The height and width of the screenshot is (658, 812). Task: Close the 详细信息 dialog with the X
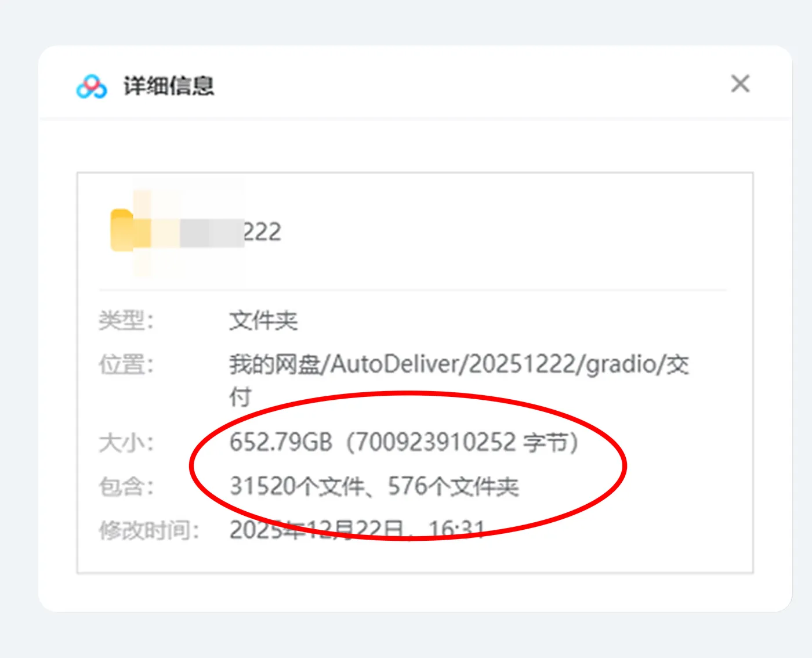pyautogui.click(x=740, y=84)
